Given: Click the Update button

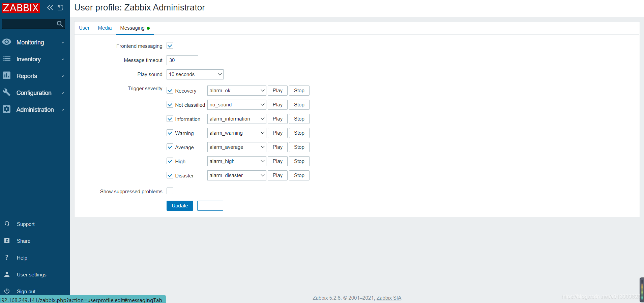Looking at the screenshot, I should click(x=180, y=206).
